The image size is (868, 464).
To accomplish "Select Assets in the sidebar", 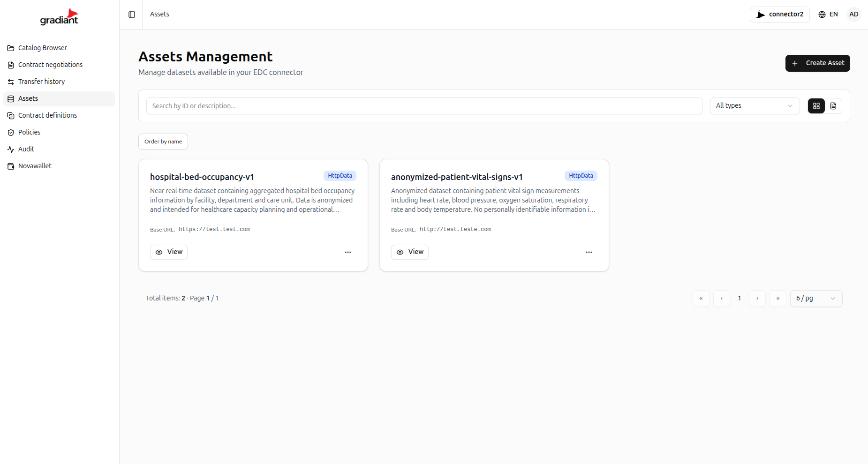I will pyautogui.click(x=59, y=98).
